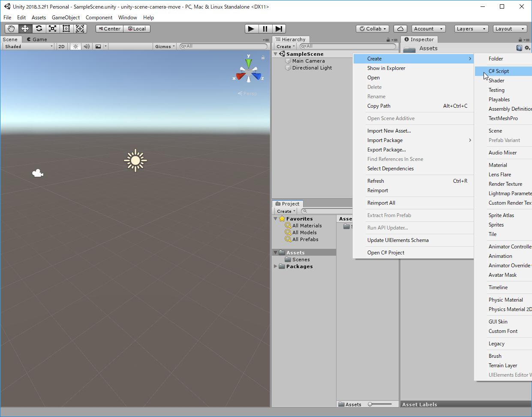Choose C# Script from Create submenu
This screenshot has width=532, height=417.
503,71
